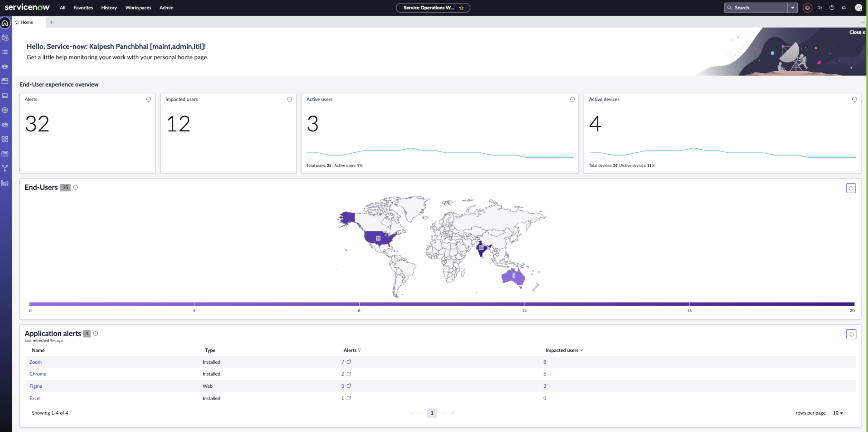Go to next page arrow
Screen dimensions: 868x432
(x=442, y=413)
